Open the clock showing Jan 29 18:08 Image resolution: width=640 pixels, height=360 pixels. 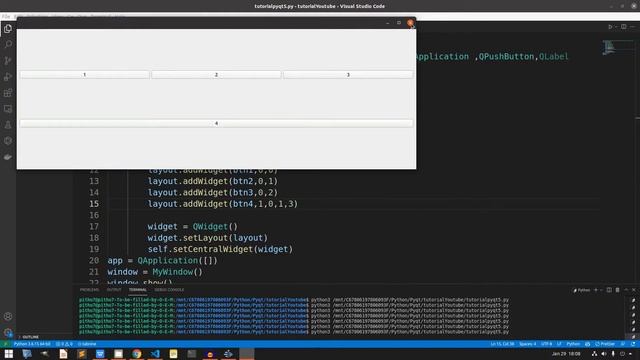[566, 354]
